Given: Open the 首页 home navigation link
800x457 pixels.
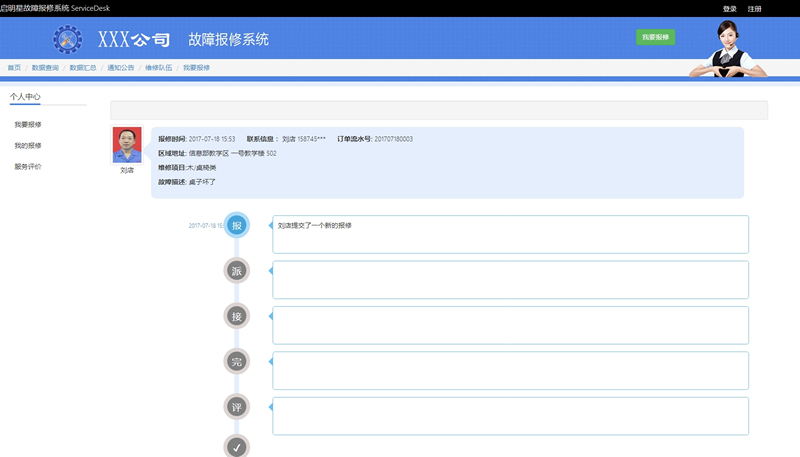Looking at the screenshot, I should (14, 67).
